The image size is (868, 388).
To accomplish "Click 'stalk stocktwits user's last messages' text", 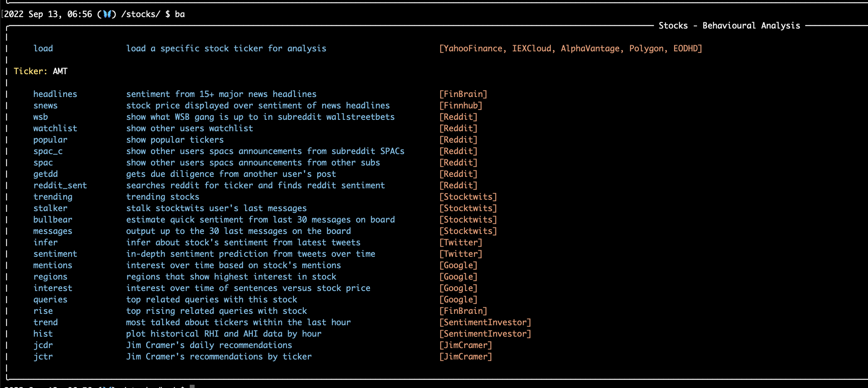I will [217, 208].
